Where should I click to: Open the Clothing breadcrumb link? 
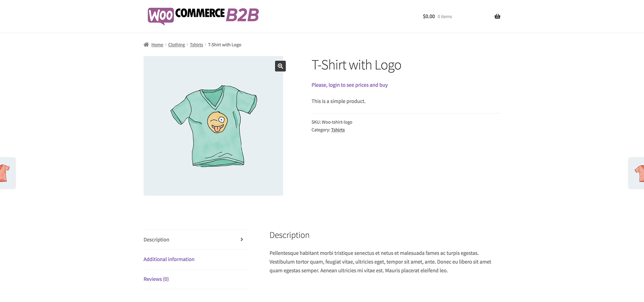point(176,45)
